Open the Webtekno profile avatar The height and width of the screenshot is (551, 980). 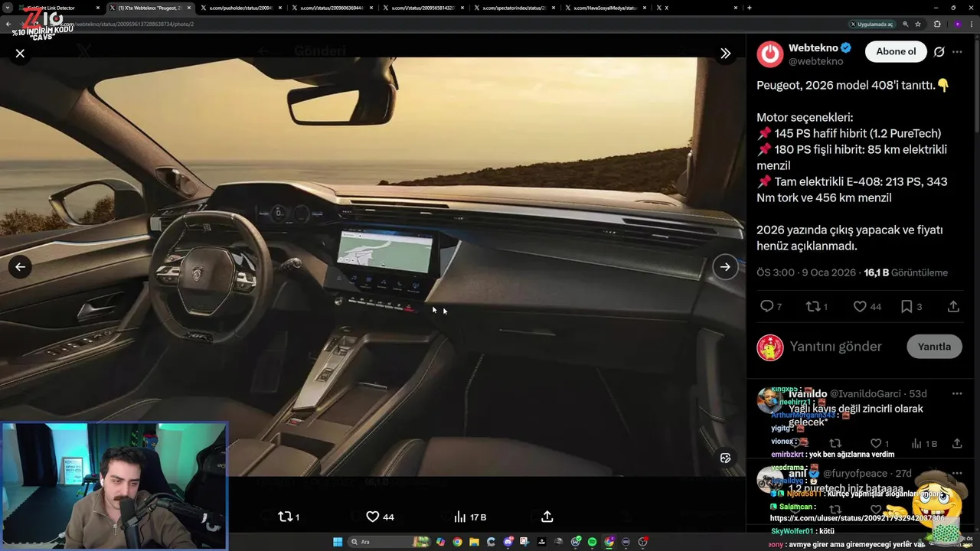(770, 54)
